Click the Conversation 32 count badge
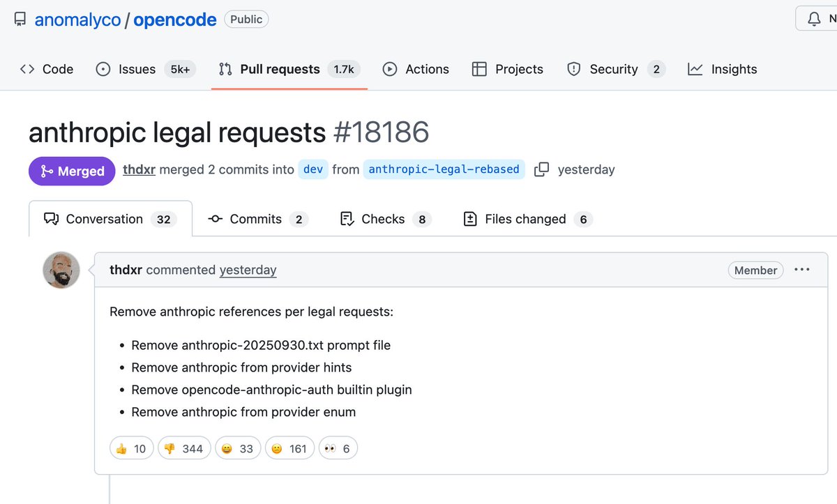This screenshot has height=504, width=837. click(163, 219)
